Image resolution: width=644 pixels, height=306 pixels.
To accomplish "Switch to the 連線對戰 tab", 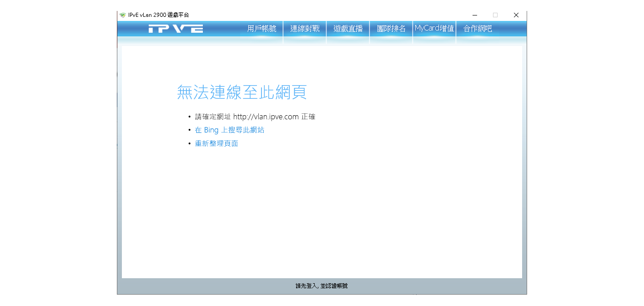I will click(305, 29).
